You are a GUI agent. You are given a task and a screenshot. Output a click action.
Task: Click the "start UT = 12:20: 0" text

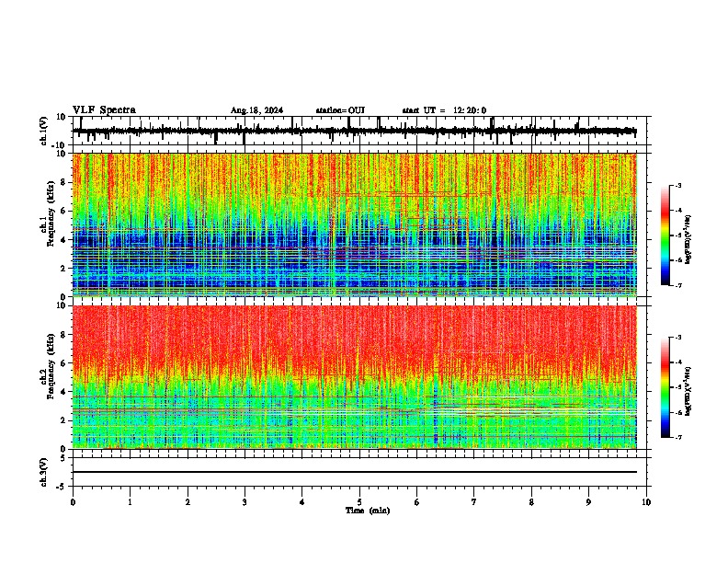pyautogui.click(x=444, y=110)
